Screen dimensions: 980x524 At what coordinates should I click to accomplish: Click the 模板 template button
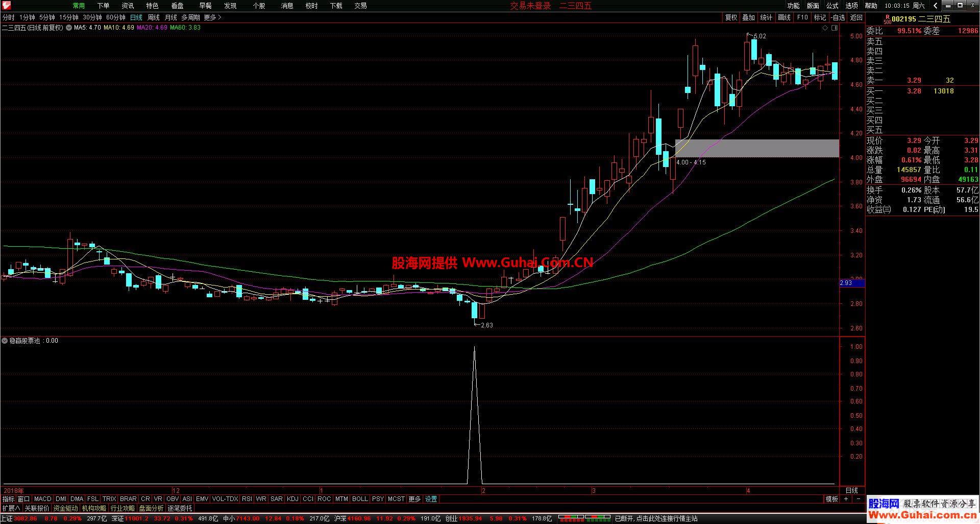click(x=832, y=499)
